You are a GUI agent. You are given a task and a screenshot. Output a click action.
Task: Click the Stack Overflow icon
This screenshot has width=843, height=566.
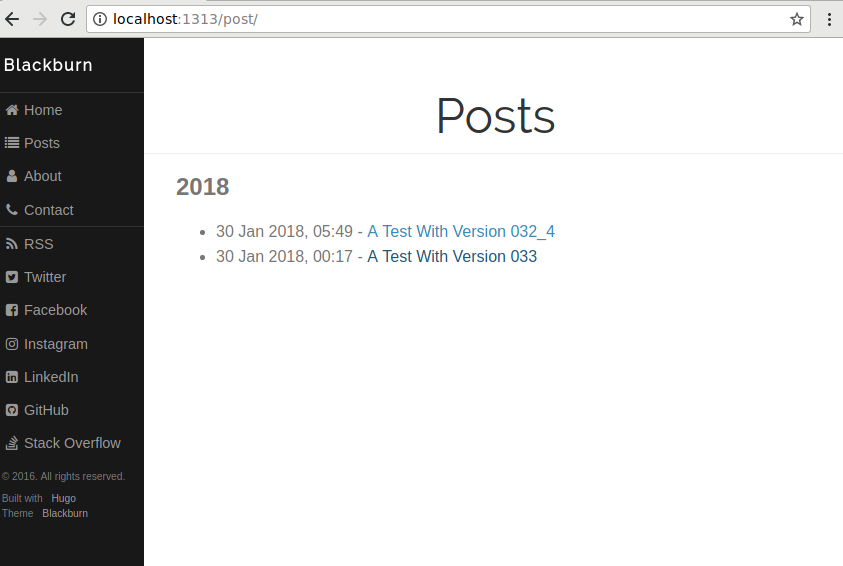click(12, 443)
